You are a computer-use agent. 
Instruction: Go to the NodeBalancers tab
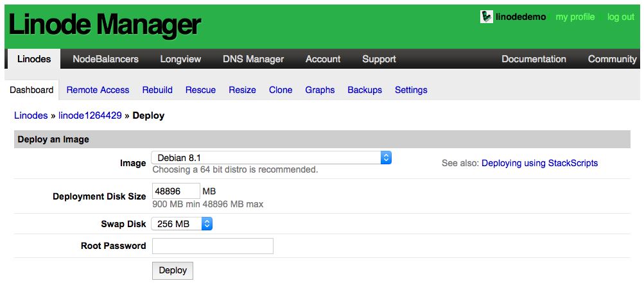click(105, 59)
